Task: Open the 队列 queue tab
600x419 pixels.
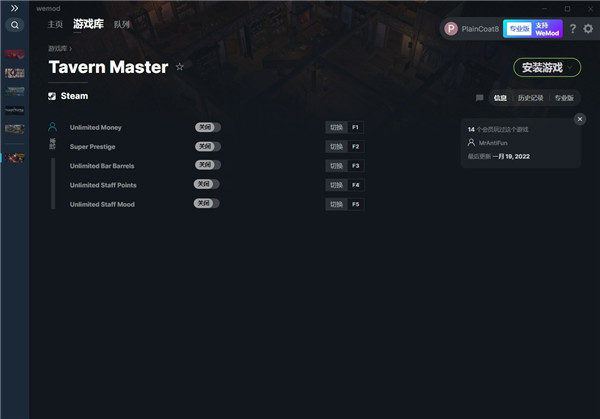Action: coord(122,24)
